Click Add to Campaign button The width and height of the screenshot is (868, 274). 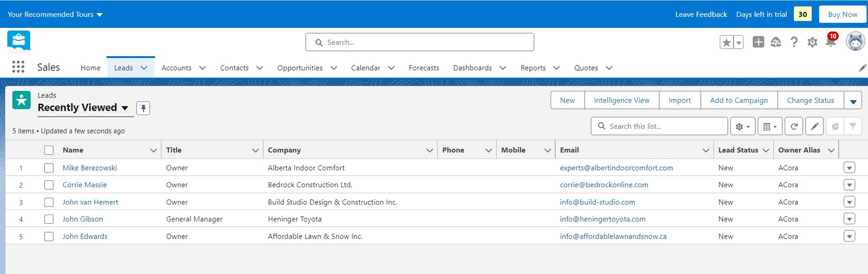pyautogui.click(x=738, y=100)
